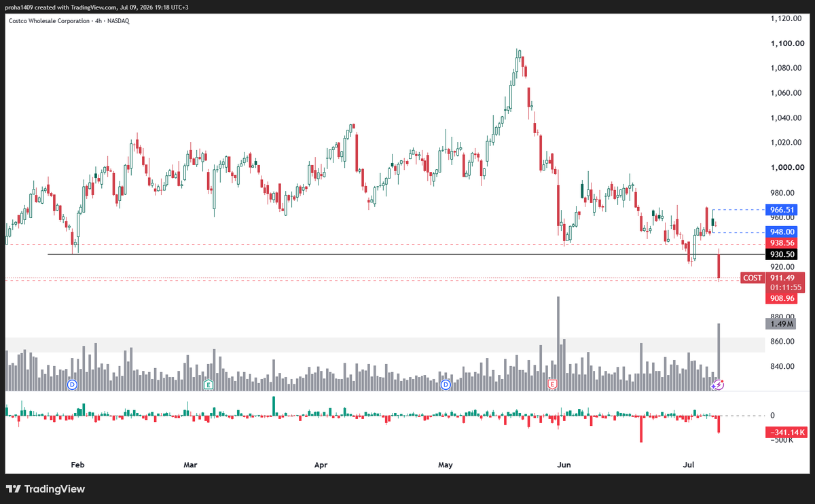Image resolution: width=815 pixels, height=504 pixels.
Task: Click the 1,000.00 price axis label
Action: pyautogui.click(x=788, y=168)
